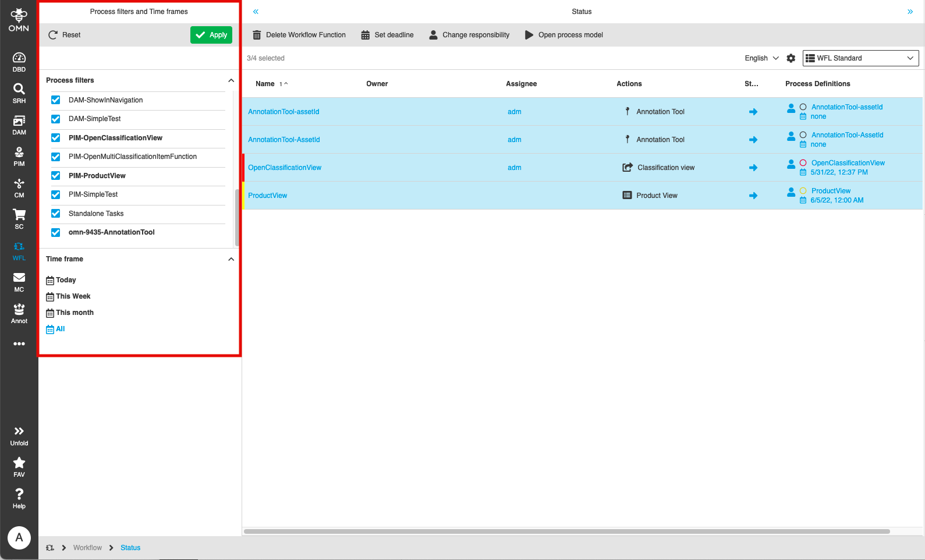Collapse the Process filters section
Viewport: 925px width, 560px height.
[x=231, y=80]
